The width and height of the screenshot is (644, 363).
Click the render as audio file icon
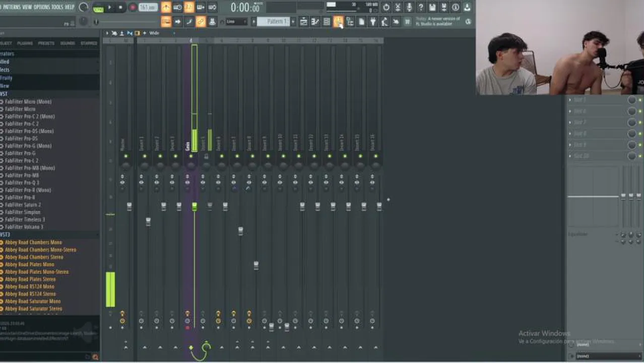pyautogui.click(x=444, y=7)
